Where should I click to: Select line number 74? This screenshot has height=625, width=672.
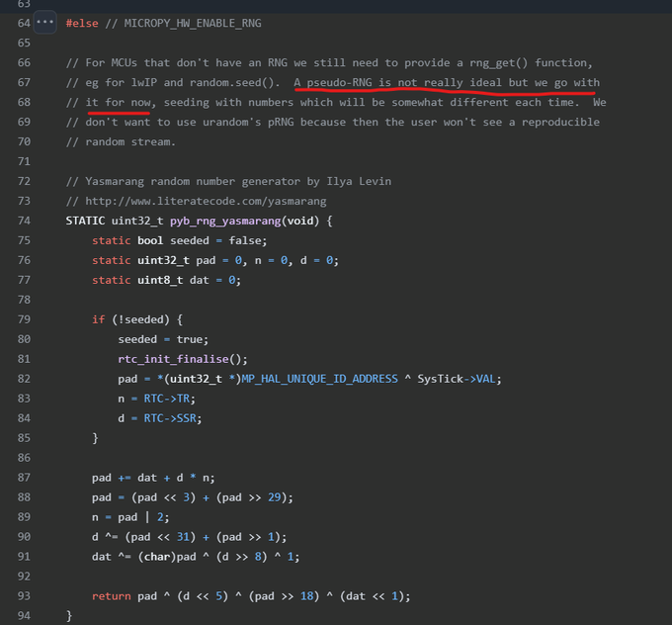click(x=24, y=221)
